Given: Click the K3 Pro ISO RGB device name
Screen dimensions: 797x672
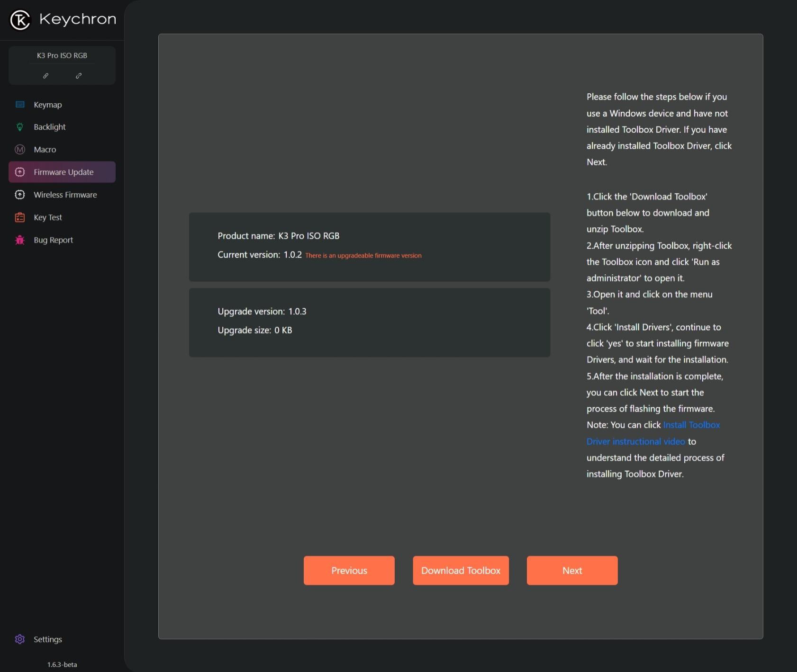Looking at the screenshot, I should (x=62, y=55).
